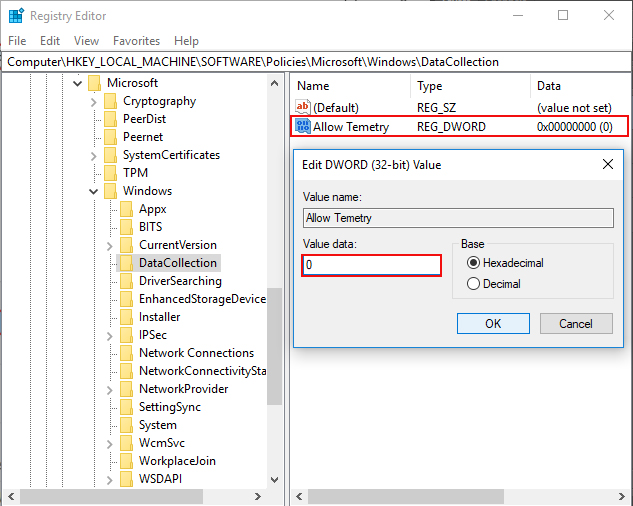This screenshot has height=506, width=633.
Task: Select the BITS folder icon
Action: pyautogui.click(x=126, y=227)
